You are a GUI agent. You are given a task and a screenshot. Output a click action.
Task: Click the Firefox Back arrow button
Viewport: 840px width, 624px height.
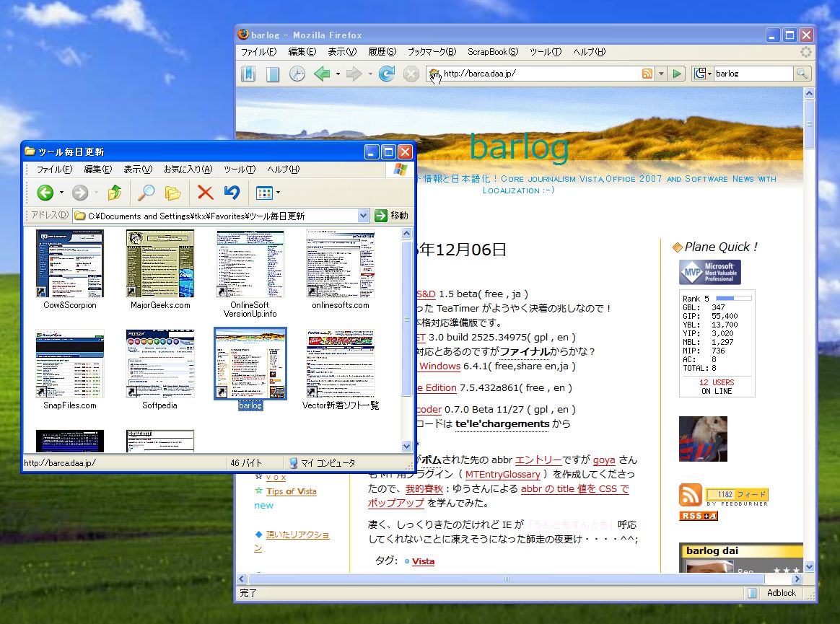pos(323,74)
